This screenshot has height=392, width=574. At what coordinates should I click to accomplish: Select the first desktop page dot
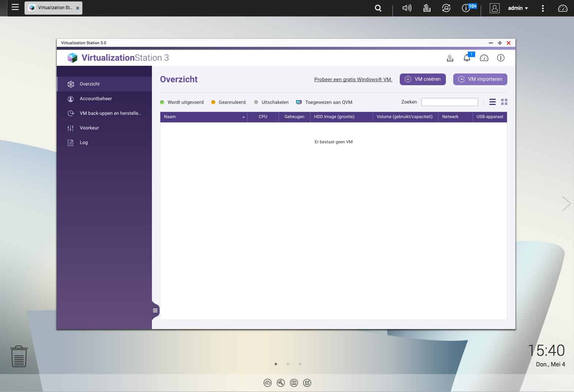point(276,364)
